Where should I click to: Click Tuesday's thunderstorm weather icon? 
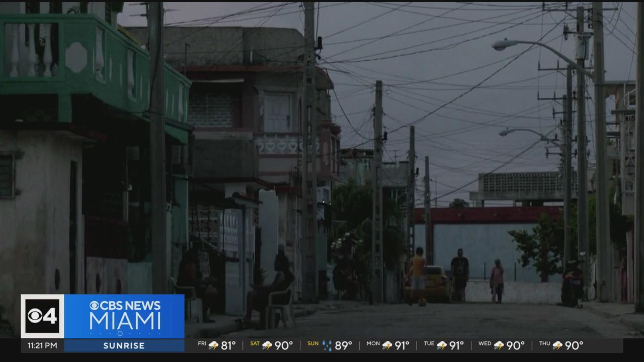442,345
